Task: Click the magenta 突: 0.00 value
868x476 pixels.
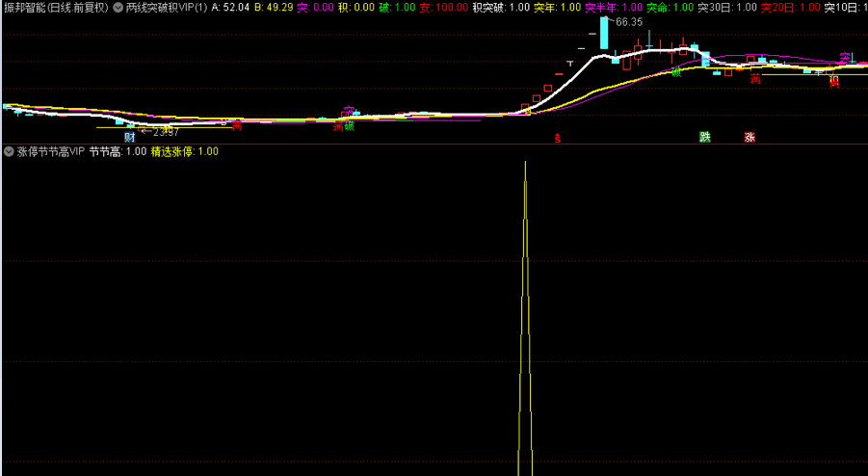Action: (316, 7)
